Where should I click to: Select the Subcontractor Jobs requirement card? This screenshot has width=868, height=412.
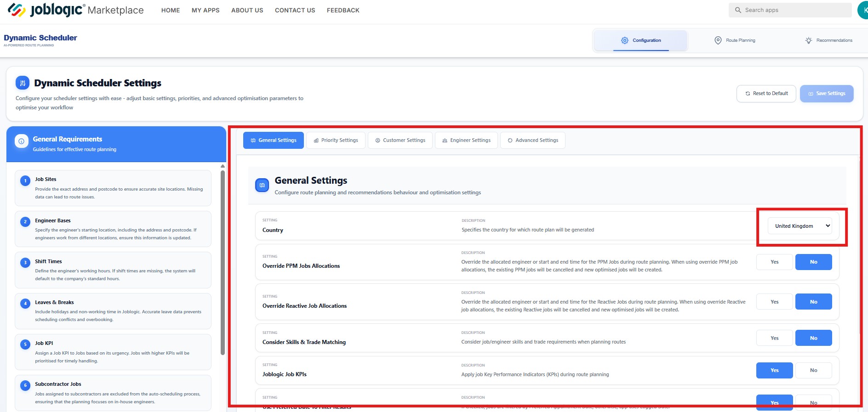tap(113, 393)
